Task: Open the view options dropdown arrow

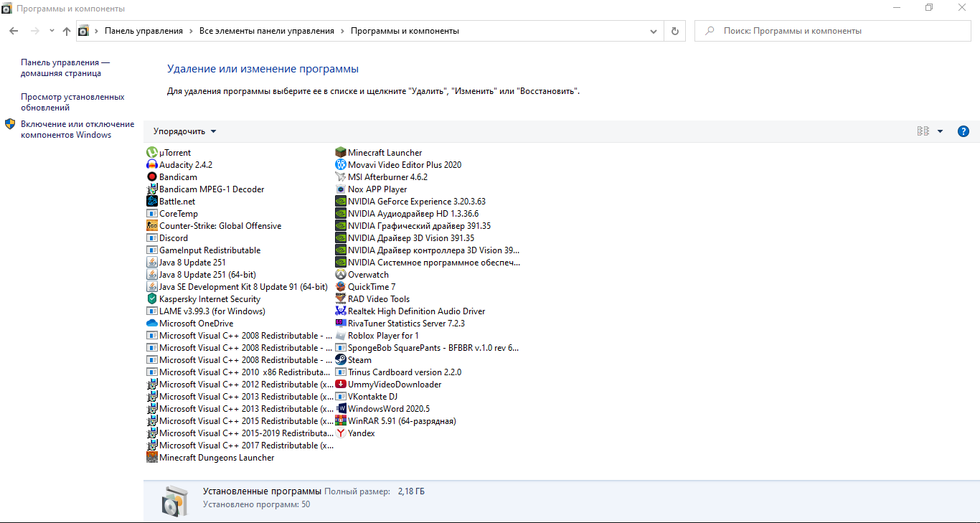Action: pos(940,131)
